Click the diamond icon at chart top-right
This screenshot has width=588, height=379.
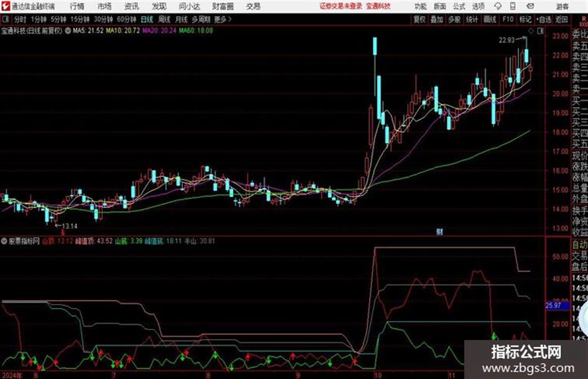pos(531,31)
